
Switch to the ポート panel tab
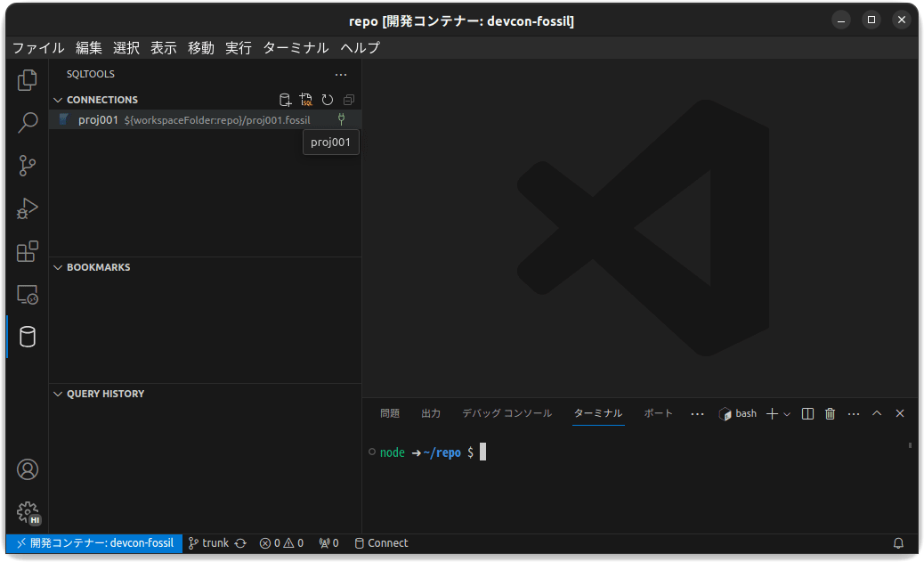[658, 413]
